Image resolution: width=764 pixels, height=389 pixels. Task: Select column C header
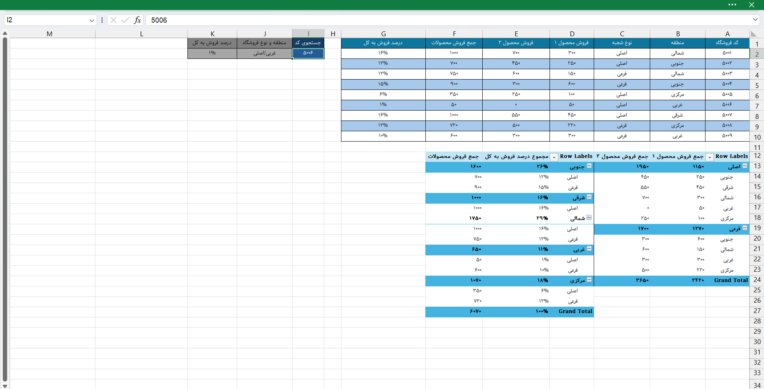[622, 34]
